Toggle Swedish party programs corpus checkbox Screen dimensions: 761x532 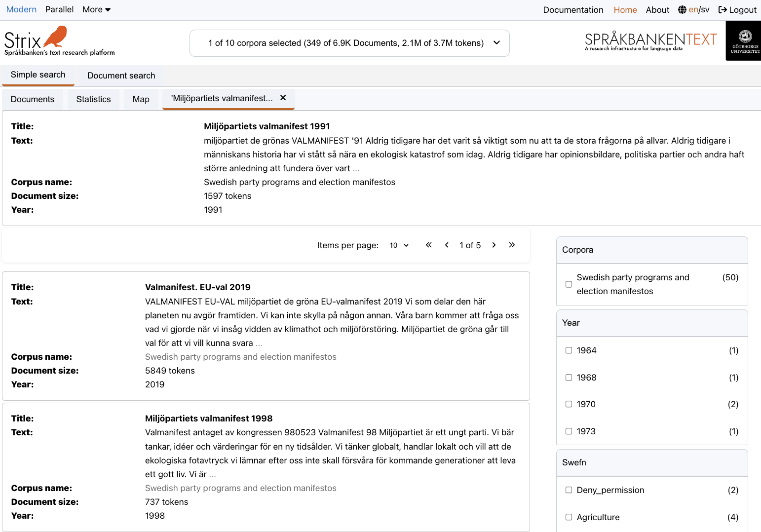[569, 284]
